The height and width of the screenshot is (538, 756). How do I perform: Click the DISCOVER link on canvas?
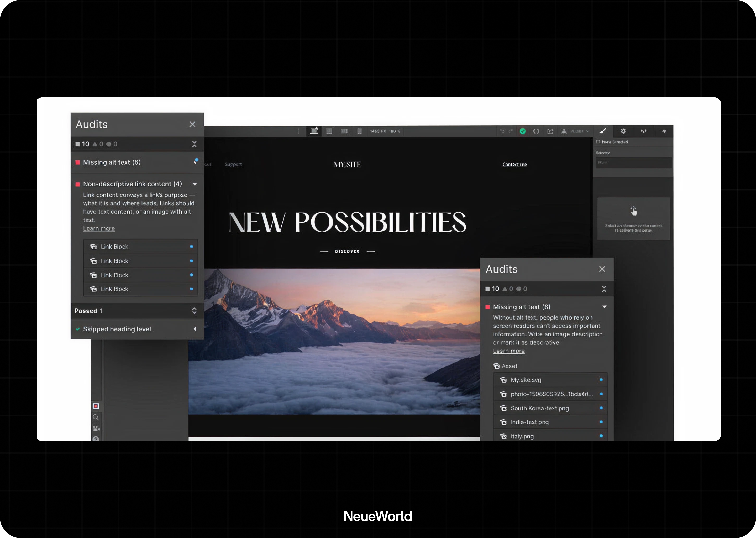tap(347, 251)
